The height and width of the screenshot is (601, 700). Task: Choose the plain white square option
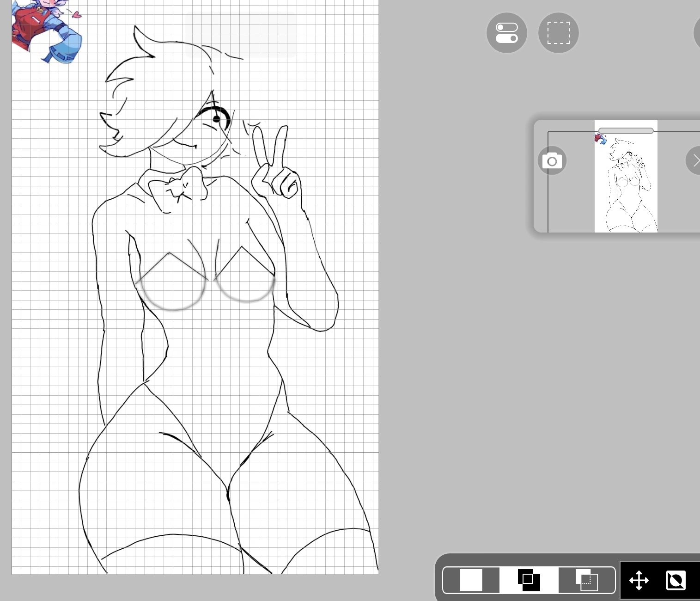(471, 580)
